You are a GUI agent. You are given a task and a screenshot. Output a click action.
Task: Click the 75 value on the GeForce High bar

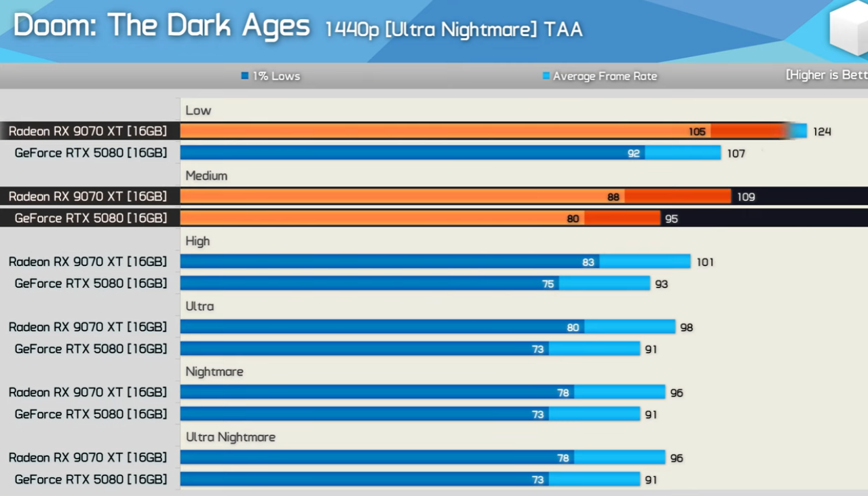[x=548, y=284]
